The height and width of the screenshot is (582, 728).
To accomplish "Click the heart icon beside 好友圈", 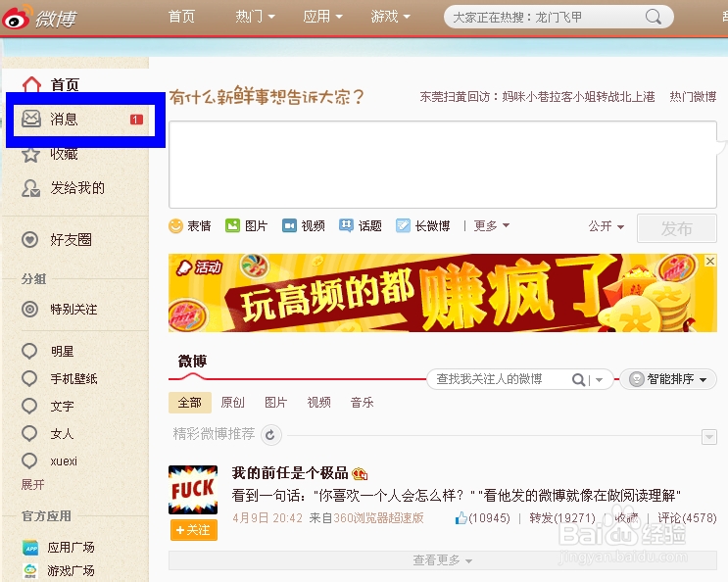I will pos(30,240).
